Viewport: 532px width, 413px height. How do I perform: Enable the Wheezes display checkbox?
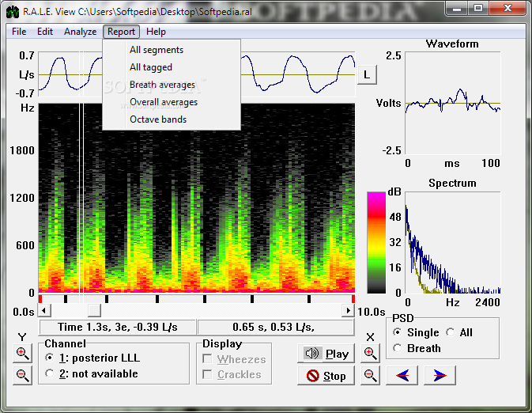[x=234, y=359]
